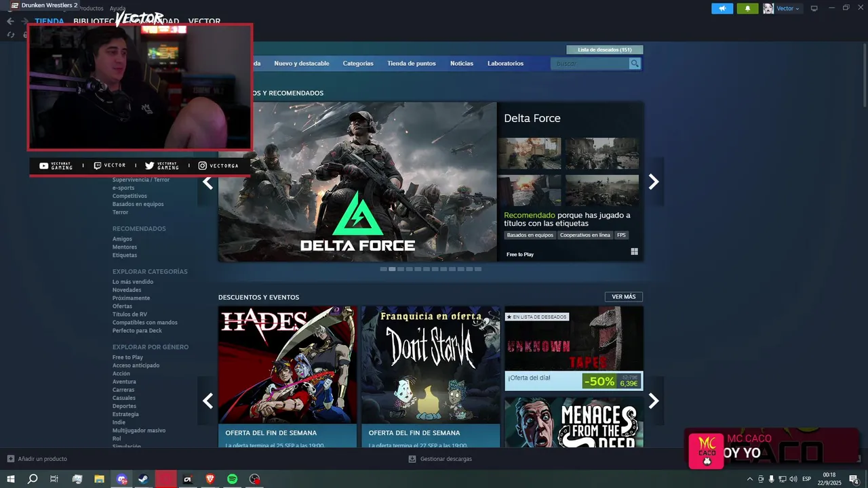This screenshot has height=488, width=868.
Task: Open Spotify on the taskbar
Action: 232,479
